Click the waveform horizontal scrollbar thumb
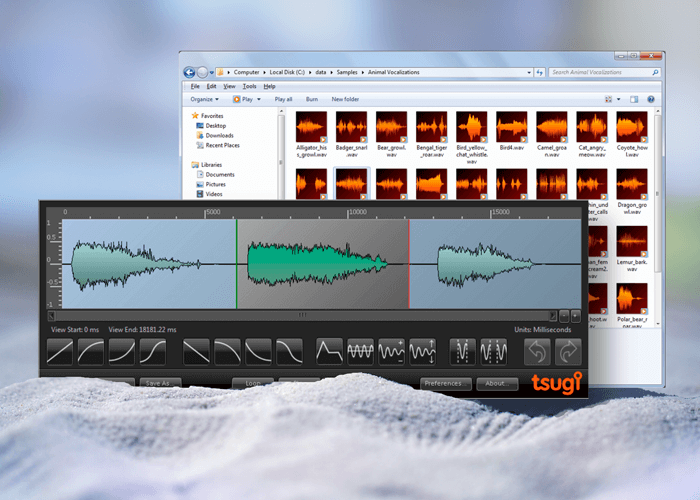 303,316
